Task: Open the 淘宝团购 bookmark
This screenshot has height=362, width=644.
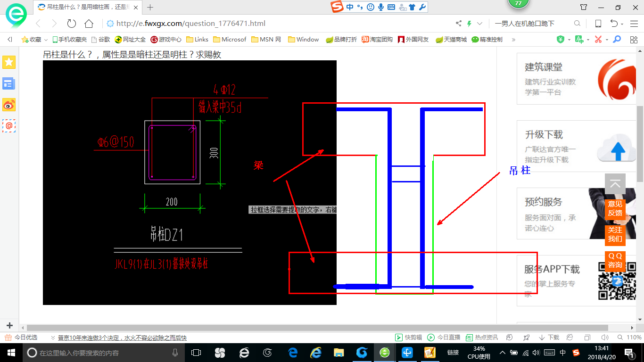Action: click(x=377, y=40)
